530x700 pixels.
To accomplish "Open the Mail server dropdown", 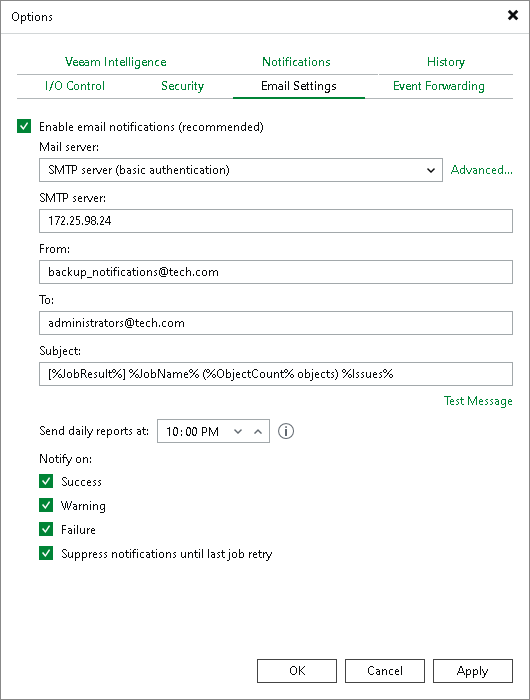I will pos(241,170).
